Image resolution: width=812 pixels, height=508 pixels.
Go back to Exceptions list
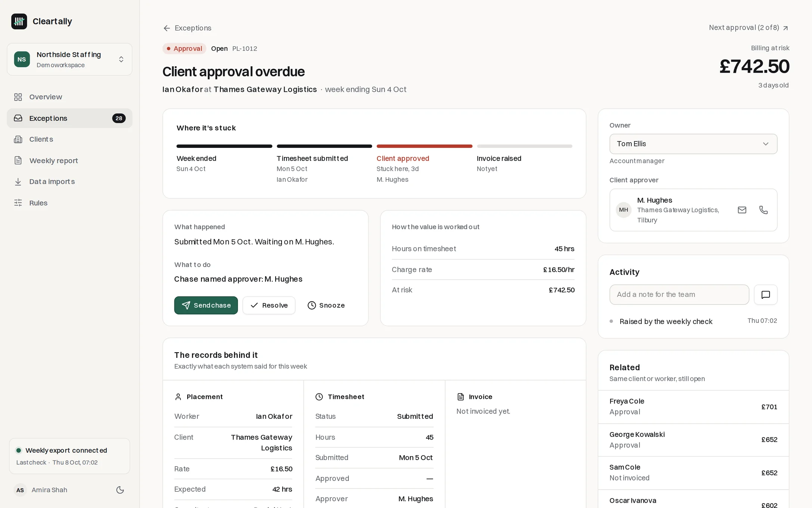[x=187, y=28]
